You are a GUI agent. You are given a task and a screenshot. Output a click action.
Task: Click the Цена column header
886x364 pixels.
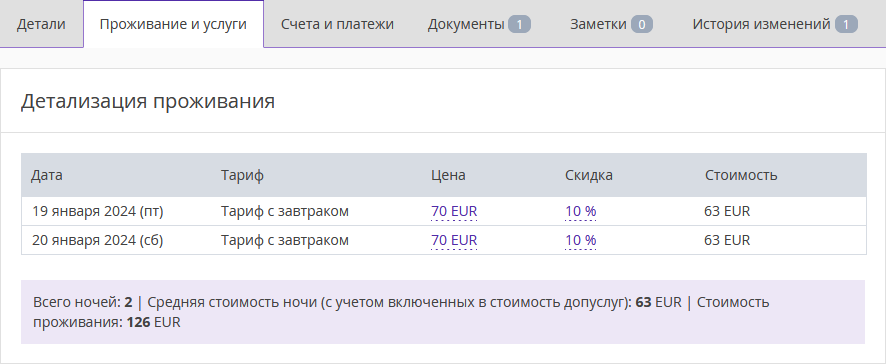click(448, 175)
